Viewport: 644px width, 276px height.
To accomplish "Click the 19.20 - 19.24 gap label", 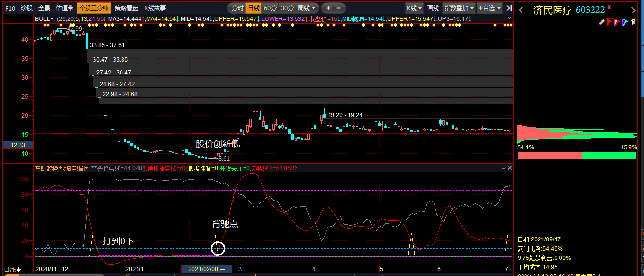I will [345, 115].
